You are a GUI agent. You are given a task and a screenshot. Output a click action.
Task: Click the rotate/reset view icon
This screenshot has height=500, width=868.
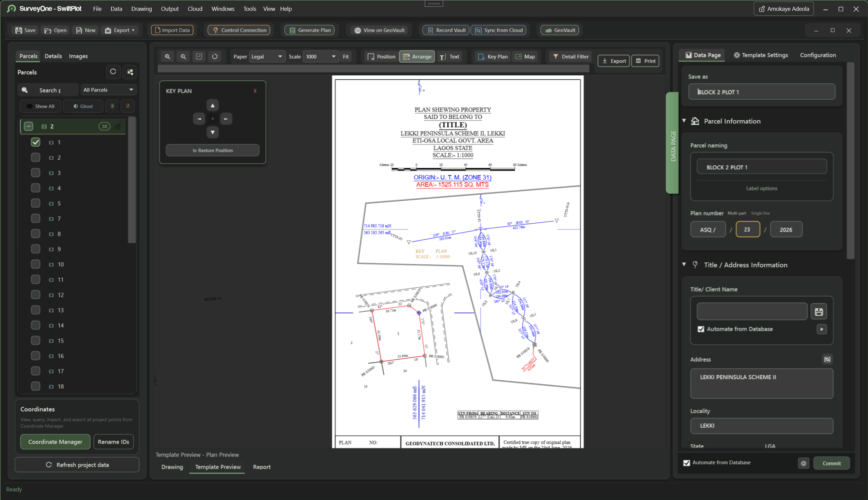(x=215, y=57)
